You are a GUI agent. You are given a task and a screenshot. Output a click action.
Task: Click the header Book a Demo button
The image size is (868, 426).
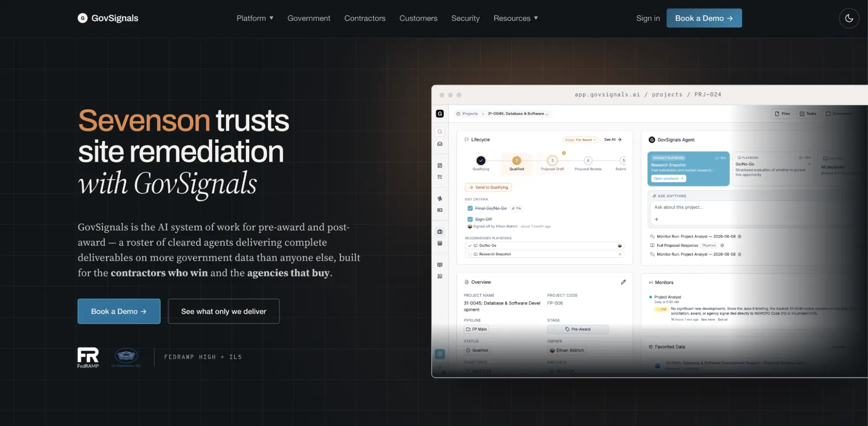[704, 18]
